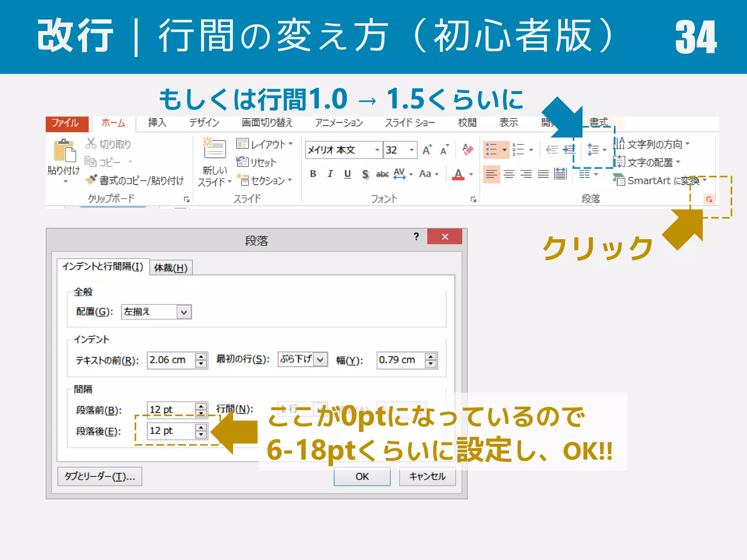Click the Numbered list icon
747x560 pixels.
tap(518, 149)
